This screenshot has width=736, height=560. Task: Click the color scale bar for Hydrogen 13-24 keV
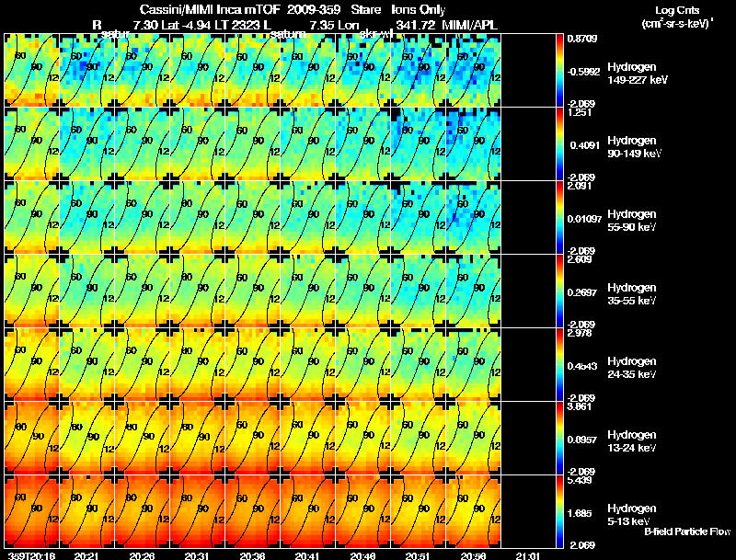(559, 439)
